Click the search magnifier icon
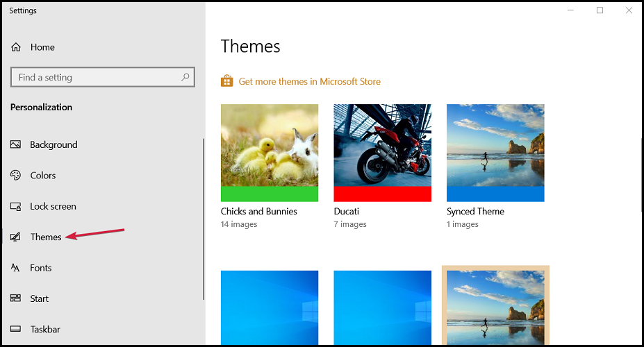 185,77
